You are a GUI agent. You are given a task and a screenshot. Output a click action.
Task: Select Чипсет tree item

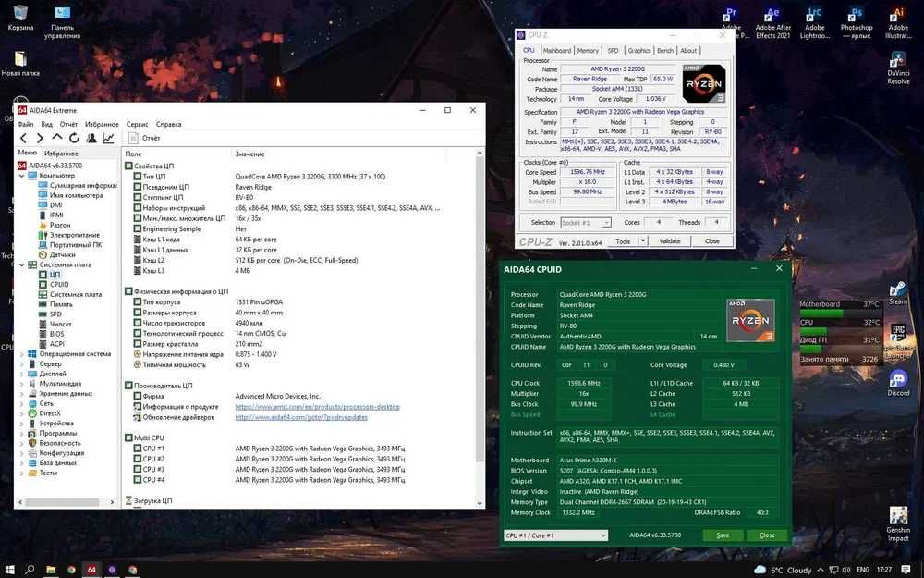pyautogui.click(x=55, y=324)
